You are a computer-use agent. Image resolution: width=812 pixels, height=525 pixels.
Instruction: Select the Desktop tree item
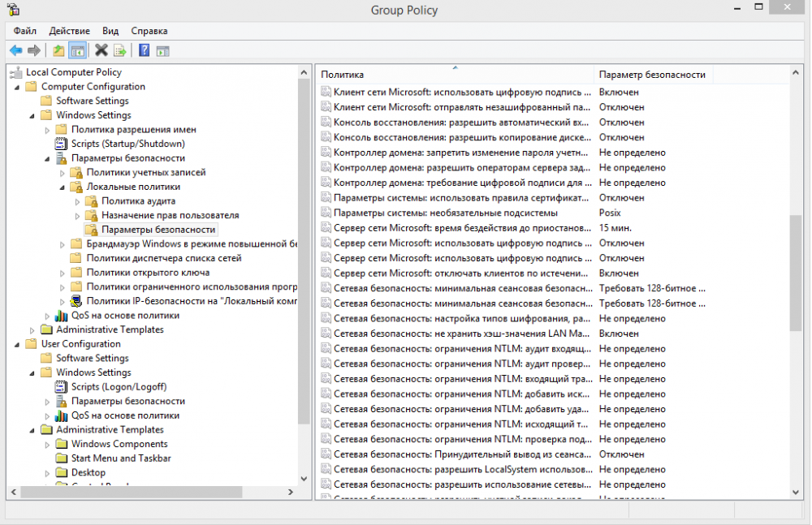[x=88, y=472]
